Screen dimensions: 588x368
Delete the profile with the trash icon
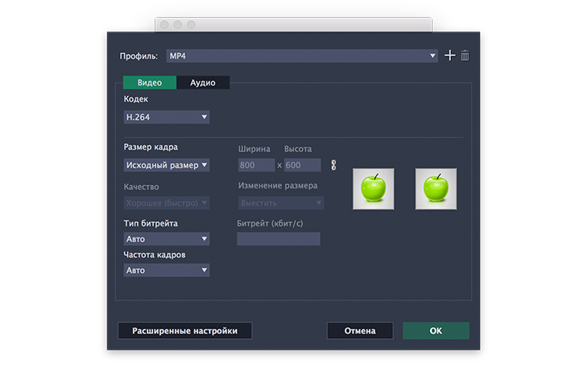pos(465,56)
